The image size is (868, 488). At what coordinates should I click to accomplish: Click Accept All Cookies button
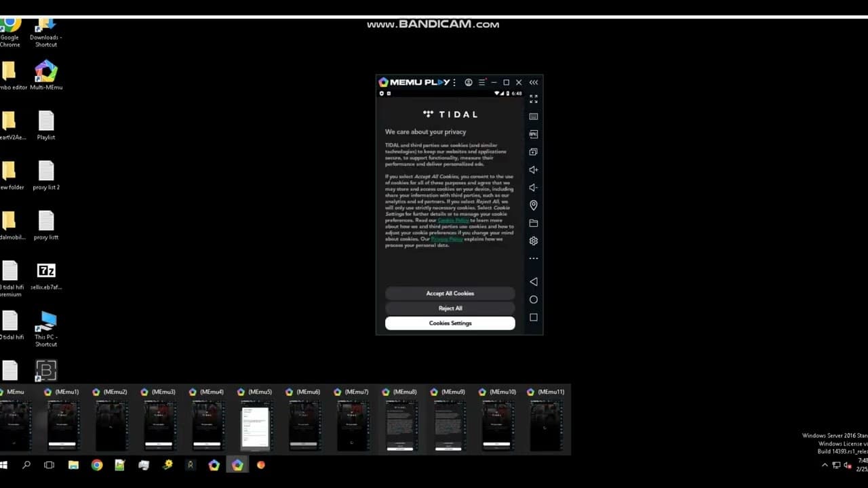pos(450,293)
